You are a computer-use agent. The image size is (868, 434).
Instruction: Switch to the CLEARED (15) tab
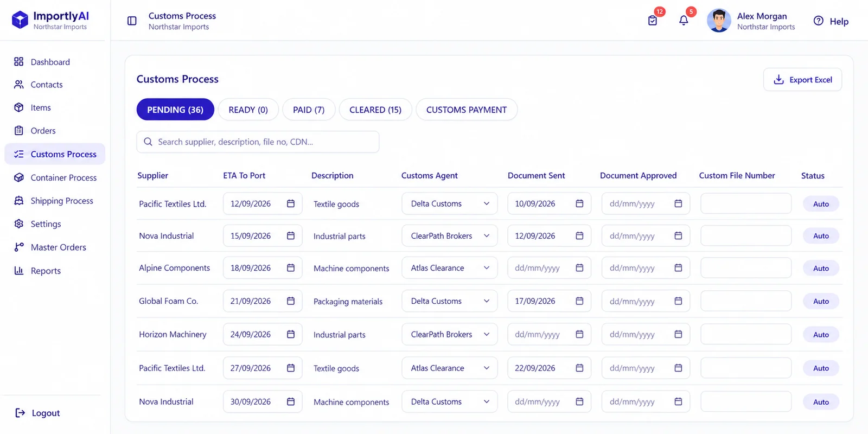point(375,110)
